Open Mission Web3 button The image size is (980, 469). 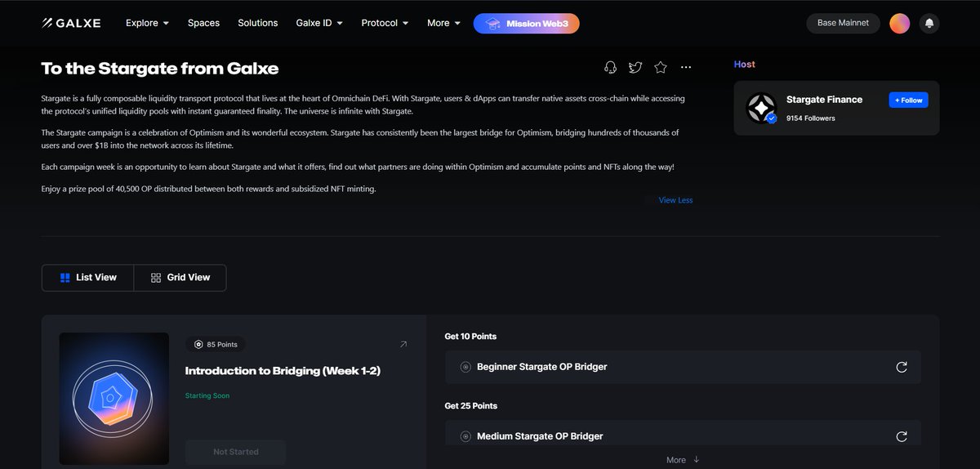pos(526,24)
